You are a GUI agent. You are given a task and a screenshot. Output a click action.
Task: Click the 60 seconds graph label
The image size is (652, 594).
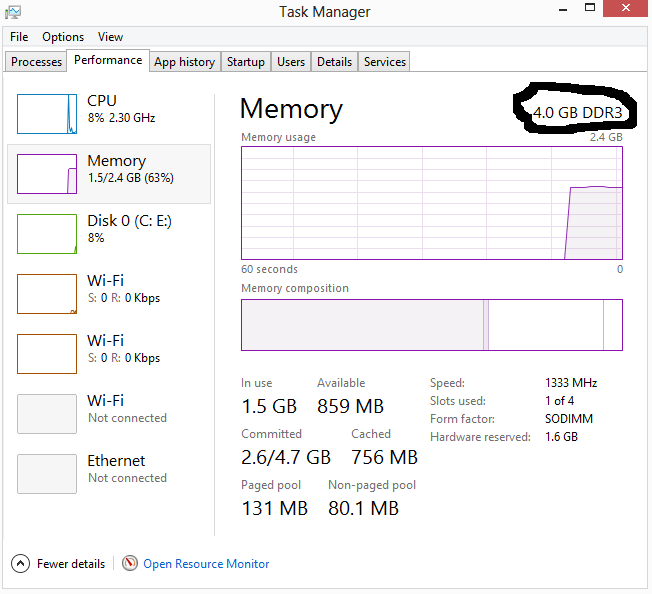pos(269,269)
